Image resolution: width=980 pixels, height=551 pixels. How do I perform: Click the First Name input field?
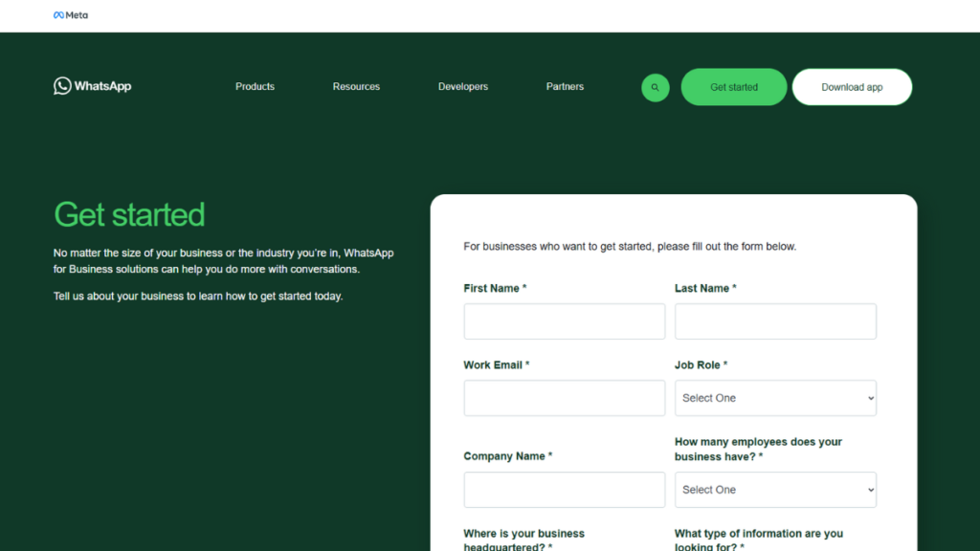click(564, 321)
